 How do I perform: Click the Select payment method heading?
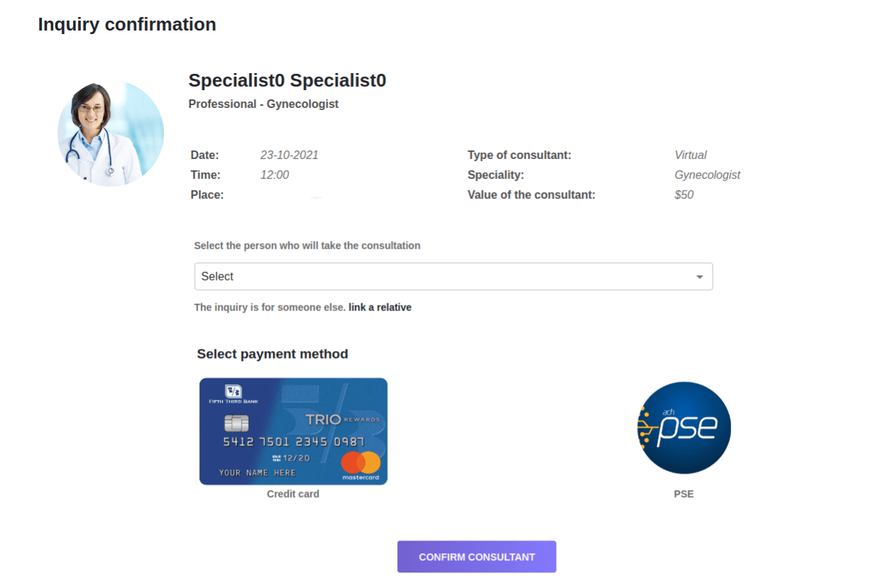click(x=272, y=354)
